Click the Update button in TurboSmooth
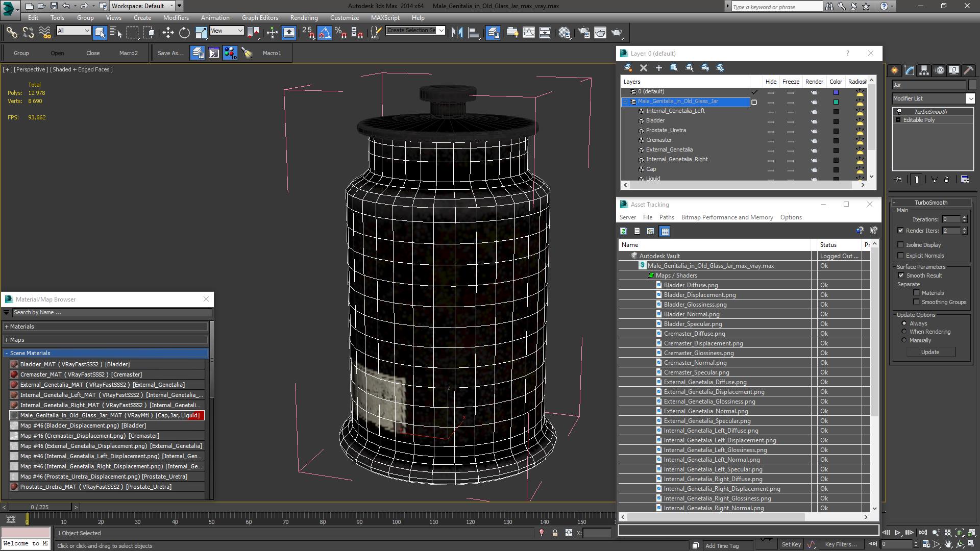 929,353
